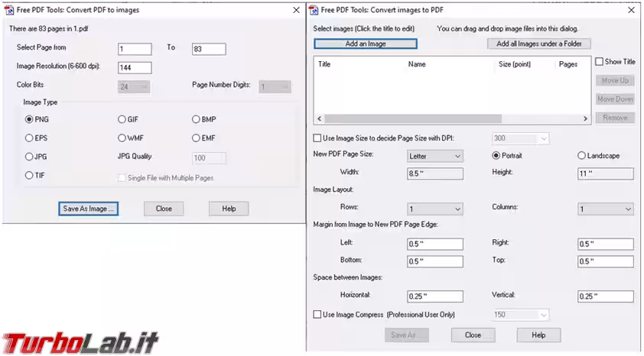Click the JPG Quality field

point(209,158)
